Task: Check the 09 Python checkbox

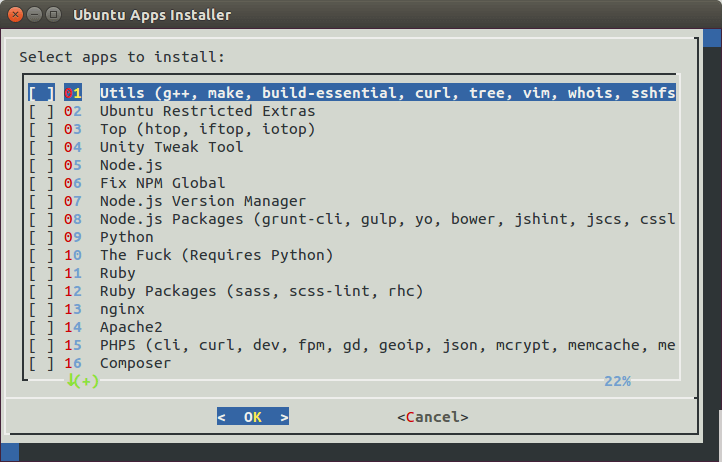Action: pyautogui.click(x=41, y=237)
